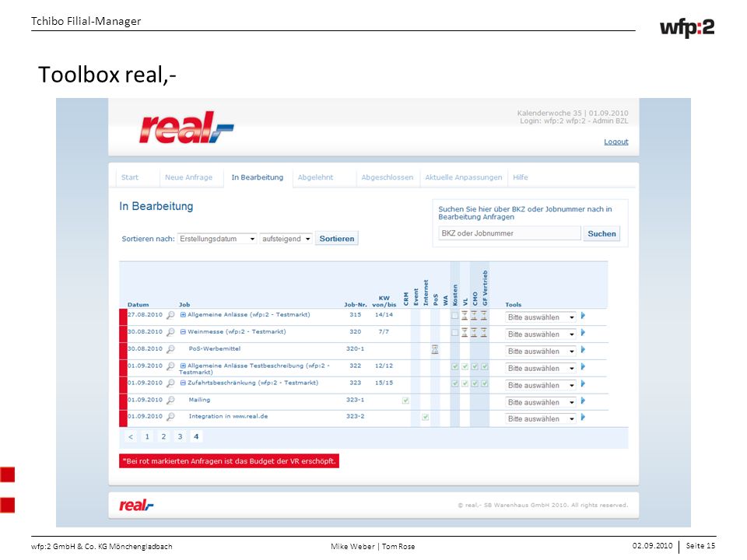The width and height of the screenshot is (747, 560).
Task: Tick the Kosten checkbox for job 315
Action: (x=455, y=315)
